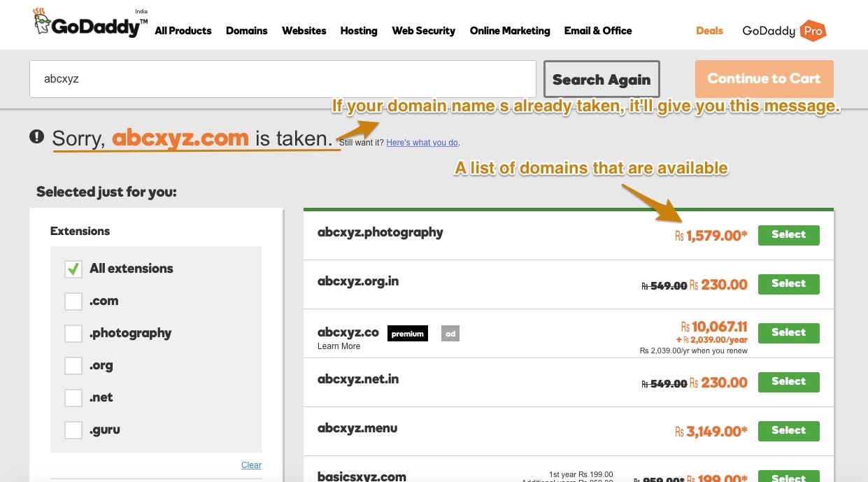Click the Extensions filter heading
The width and height of the screenshot is (868, 482).
[x=80, y=231]
